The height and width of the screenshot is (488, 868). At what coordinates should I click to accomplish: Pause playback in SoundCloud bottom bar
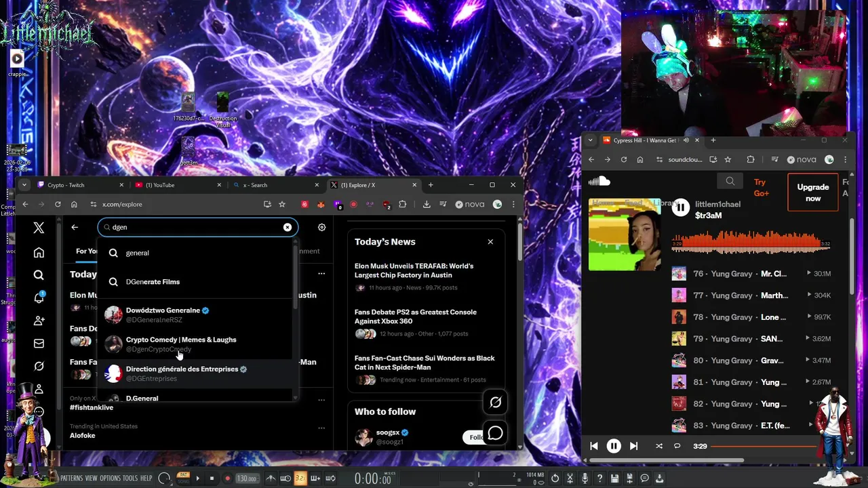point(614,446)
